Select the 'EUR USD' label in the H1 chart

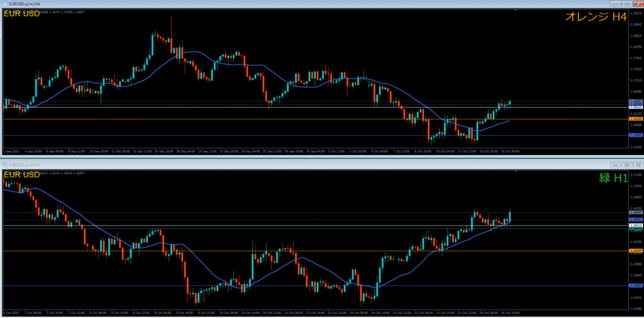pyautogui.click(x=23, y=174)
